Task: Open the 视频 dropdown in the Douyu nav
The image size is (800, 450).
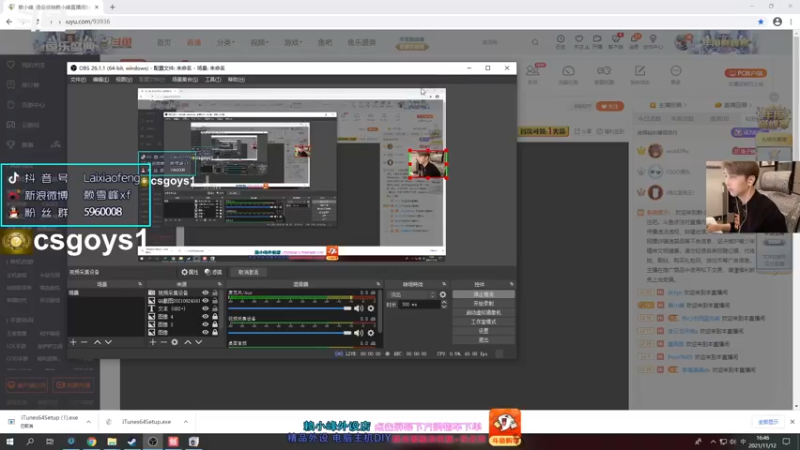Action: 259,42
